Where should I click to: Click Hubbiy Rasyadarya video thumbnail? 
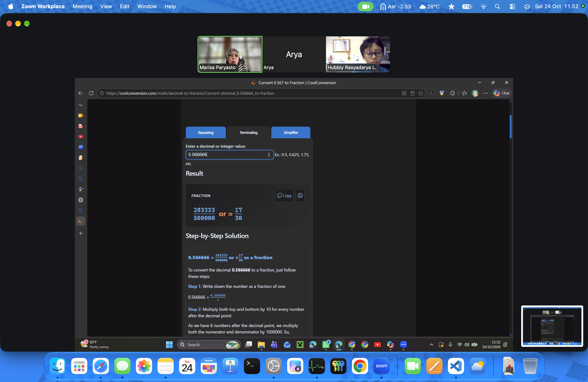[x=358, y=54]
